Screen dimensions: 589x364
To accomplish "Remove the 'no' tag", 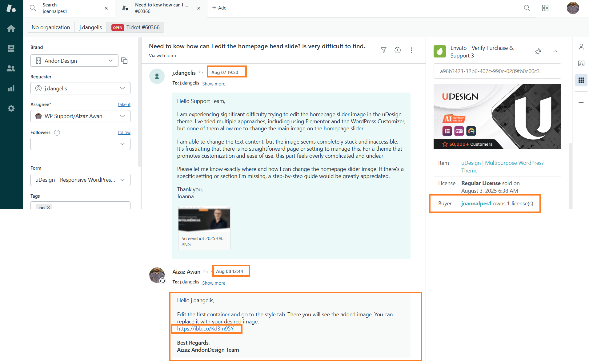I will [48, 208].
